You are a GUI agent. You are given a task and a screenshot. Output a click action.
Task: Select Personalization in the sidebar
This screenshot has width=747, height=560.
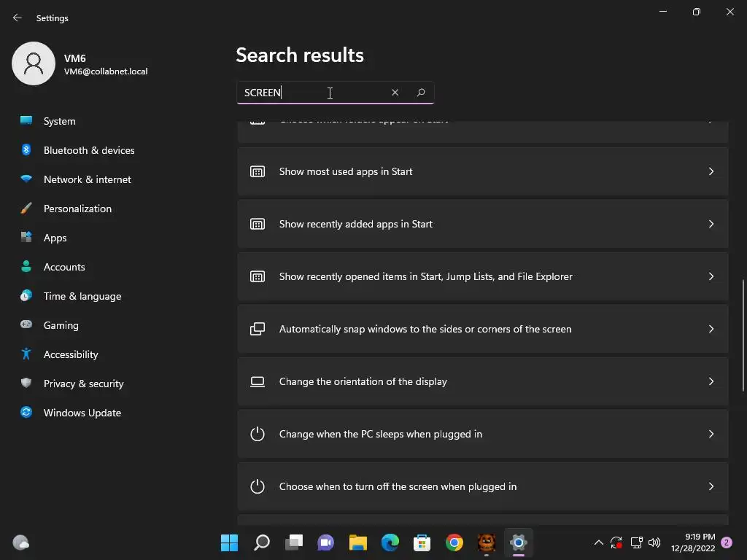coord(77,209)
